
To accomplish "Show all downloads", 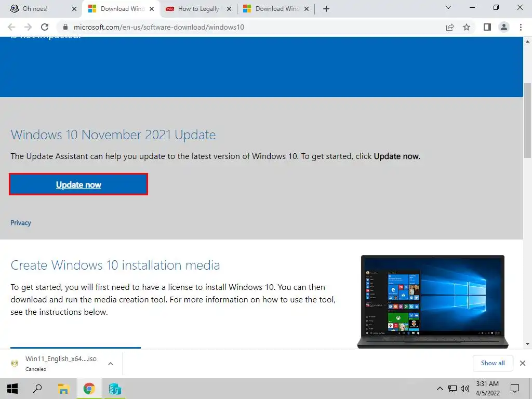I will pos(493,363).
